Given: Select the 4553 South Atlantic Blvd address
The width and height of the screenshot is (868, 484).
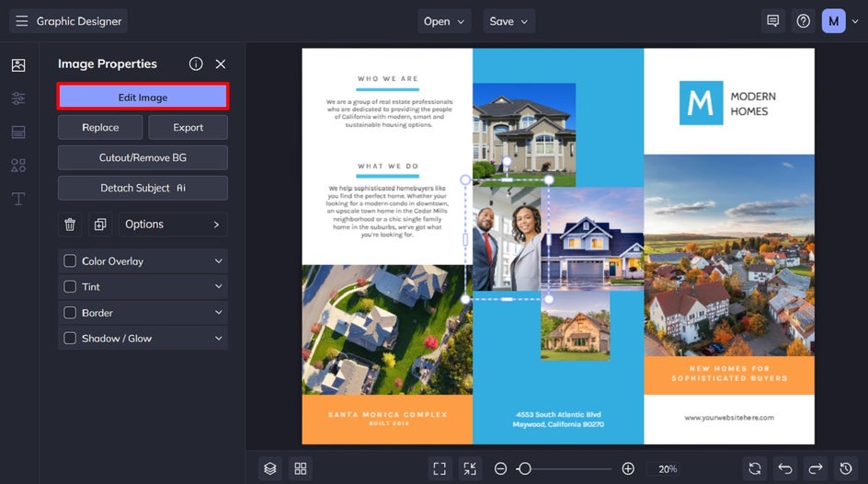Looking at the screenshot, I should [x=558, y=420].
